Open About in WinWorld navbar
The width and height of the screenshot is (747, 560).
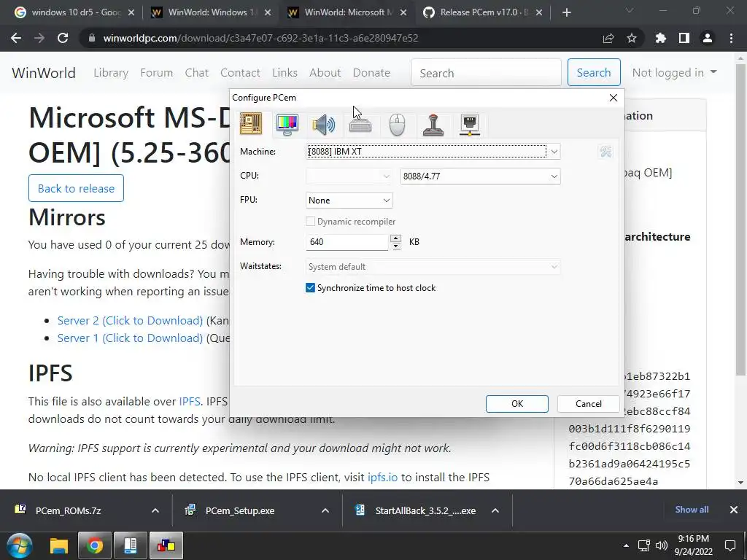coord(325,73)
